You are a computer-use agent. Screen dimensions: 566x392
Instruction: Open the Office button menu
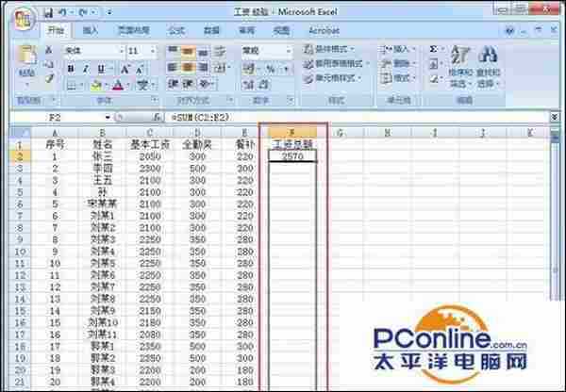(x=24, y=20)
